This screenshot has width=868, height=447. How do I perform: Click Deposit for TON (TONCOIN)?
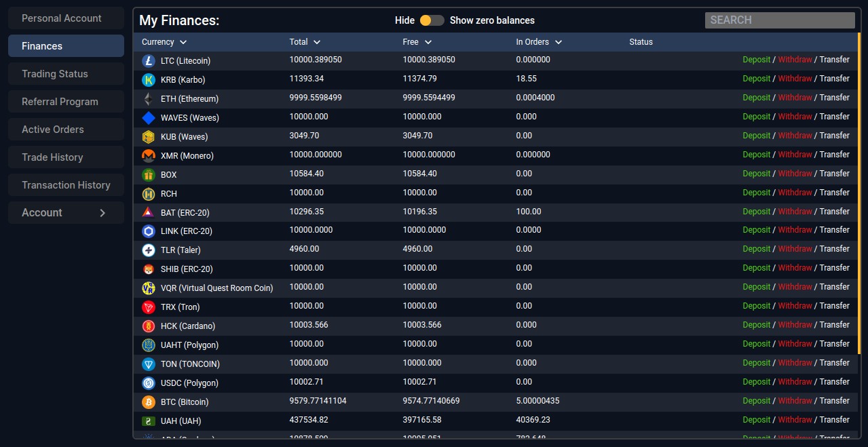click(757, 363)
